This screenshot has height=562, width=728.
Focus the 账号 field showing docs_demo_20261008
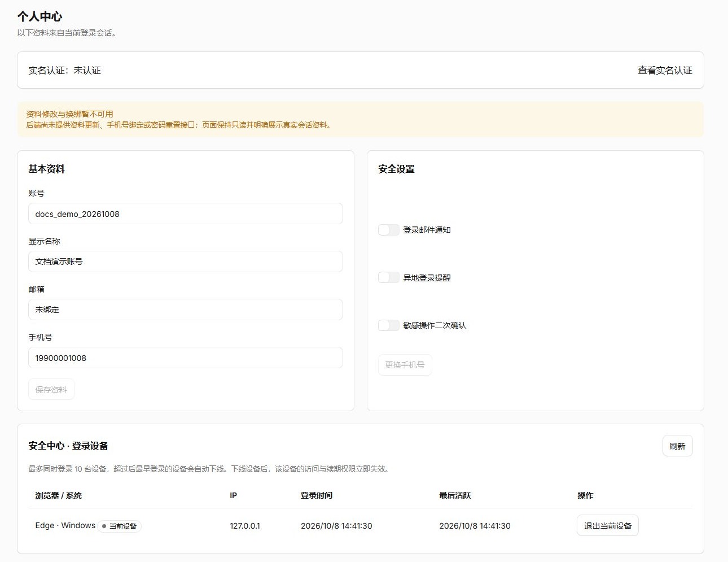point(186,214)
